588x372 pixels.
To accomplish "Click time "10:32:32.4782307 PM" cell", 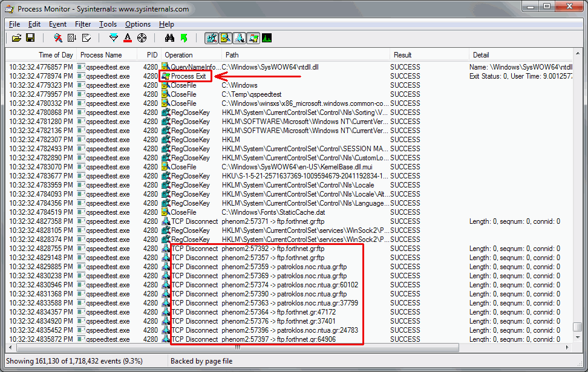I will [41, 140].
